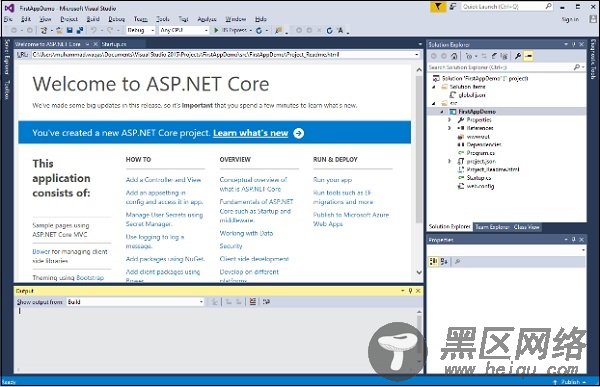Click the scroll down arrow of welcome page
600x387 pixels.
419,272
